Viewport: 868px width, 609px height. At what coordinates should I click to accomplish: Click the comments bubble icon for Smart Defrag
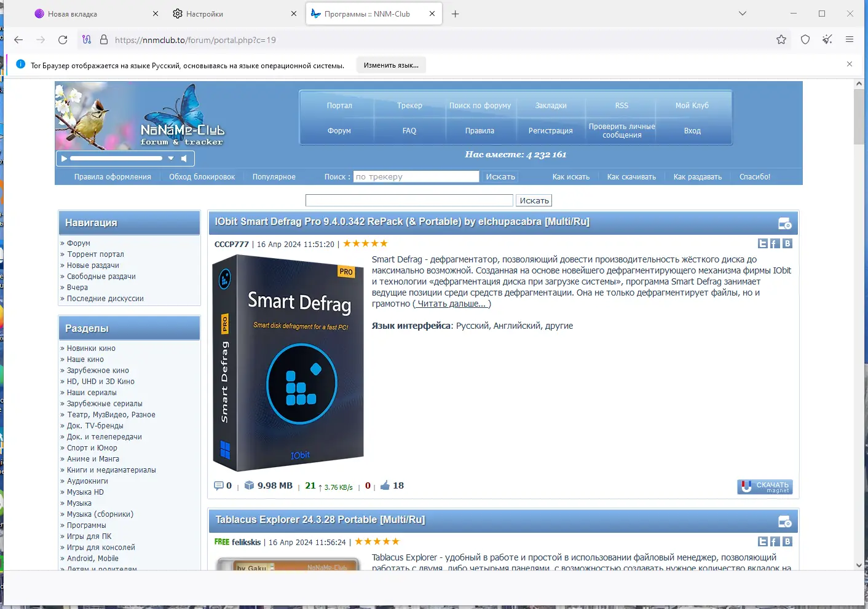point(218,486)
